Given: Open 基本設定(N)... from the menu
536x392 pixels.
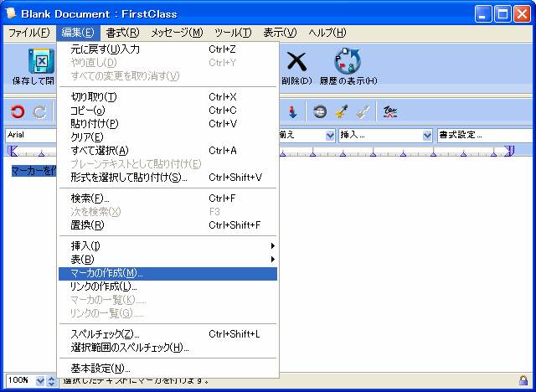Looking at the screenshot, I should (x=100, y=369).
